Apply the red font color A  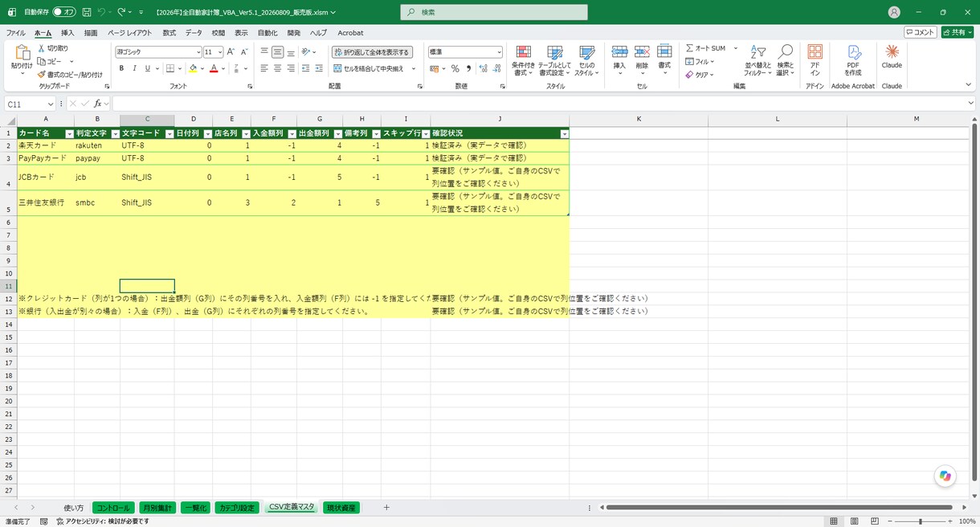[x=214, y=69]
